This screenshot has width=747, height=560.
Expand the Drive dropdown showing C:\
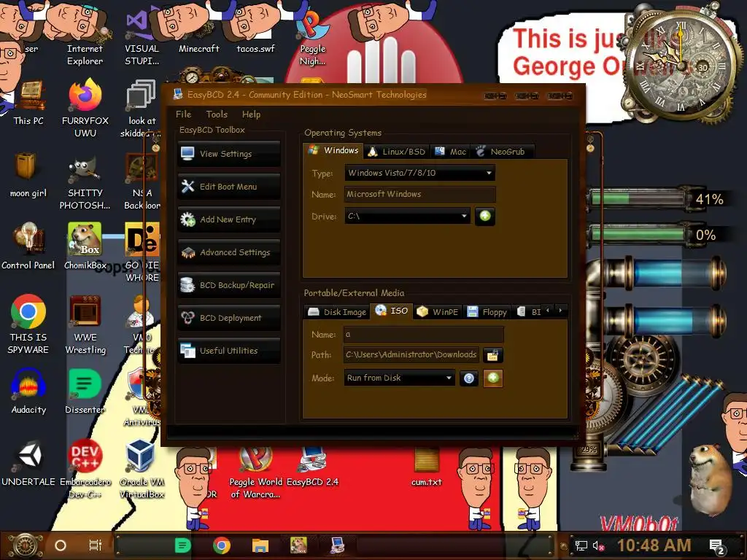[x=407, y=216]
